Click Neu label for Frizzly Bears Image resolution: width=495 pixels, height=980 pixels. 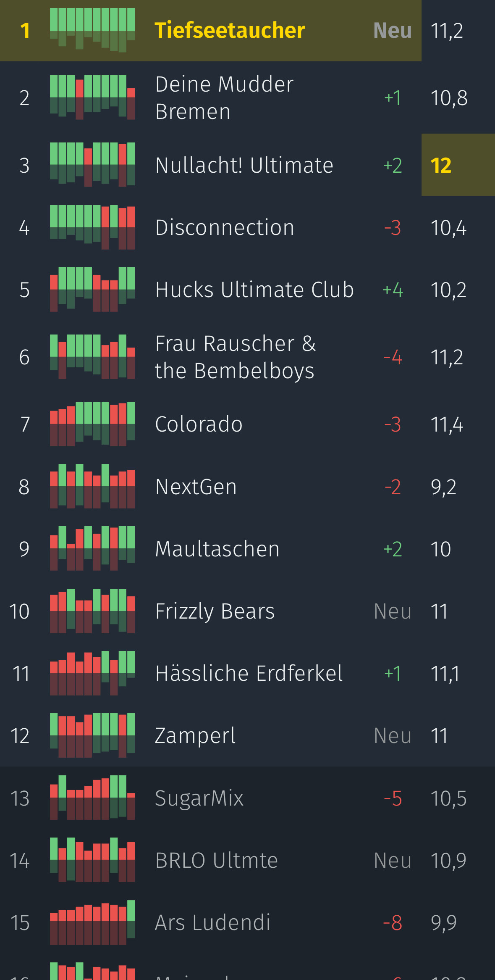coord(393,611)
